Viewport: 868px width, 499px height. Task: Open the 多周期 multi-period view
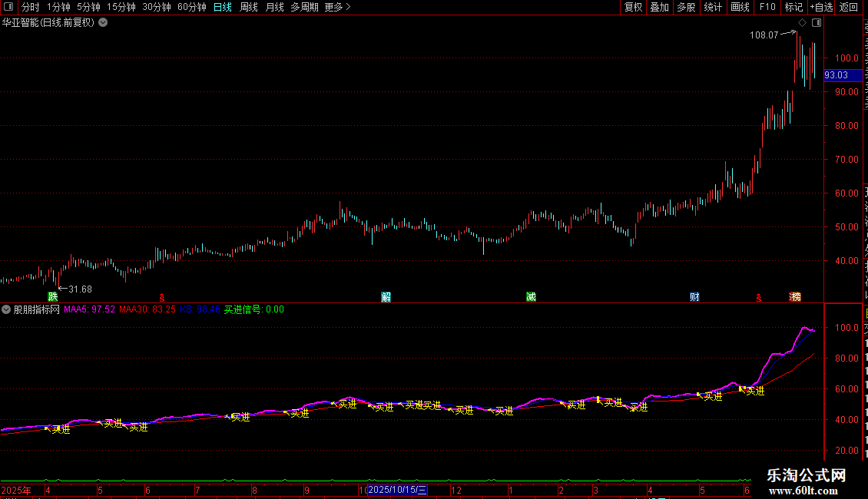click(x=304, y=7)
